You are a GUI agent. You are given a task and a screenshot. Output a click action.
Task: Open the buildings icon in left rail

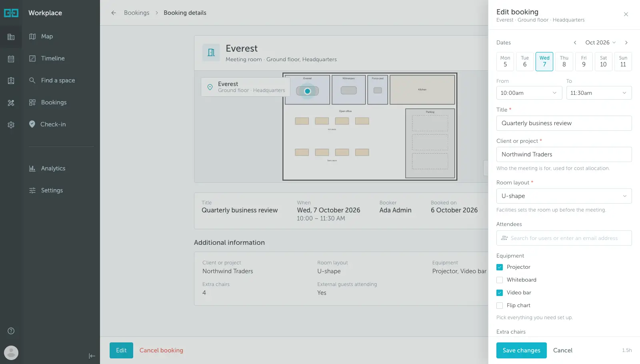click(11, 37)
